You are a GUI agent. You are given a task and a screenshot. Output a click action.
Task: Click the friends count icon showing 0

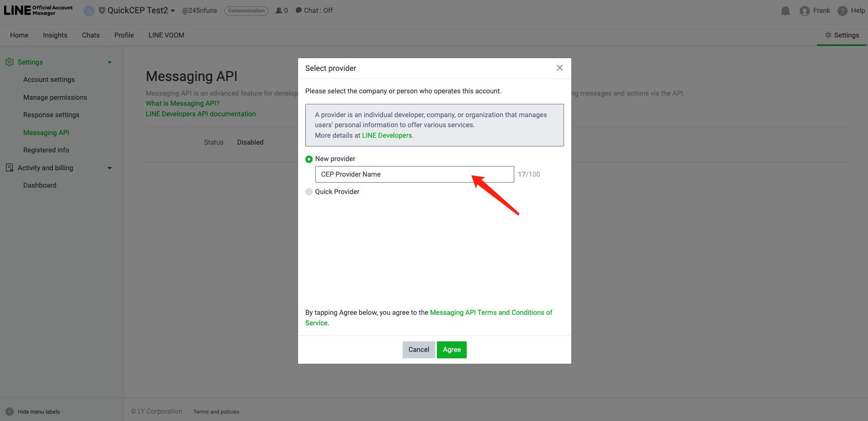[x=279, y=11]
